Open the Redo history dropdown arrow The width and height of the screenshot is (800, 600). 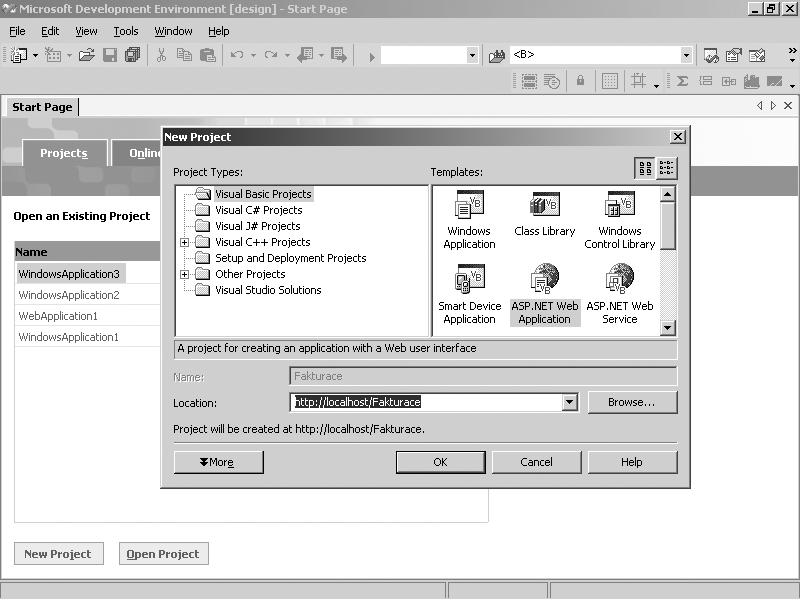click(287, 55)
